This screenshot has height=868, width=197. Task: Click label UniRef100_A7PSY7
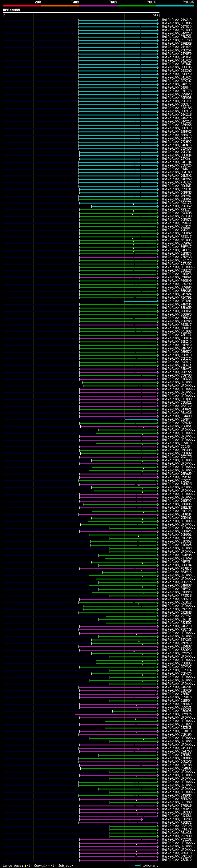click(177, 139)
